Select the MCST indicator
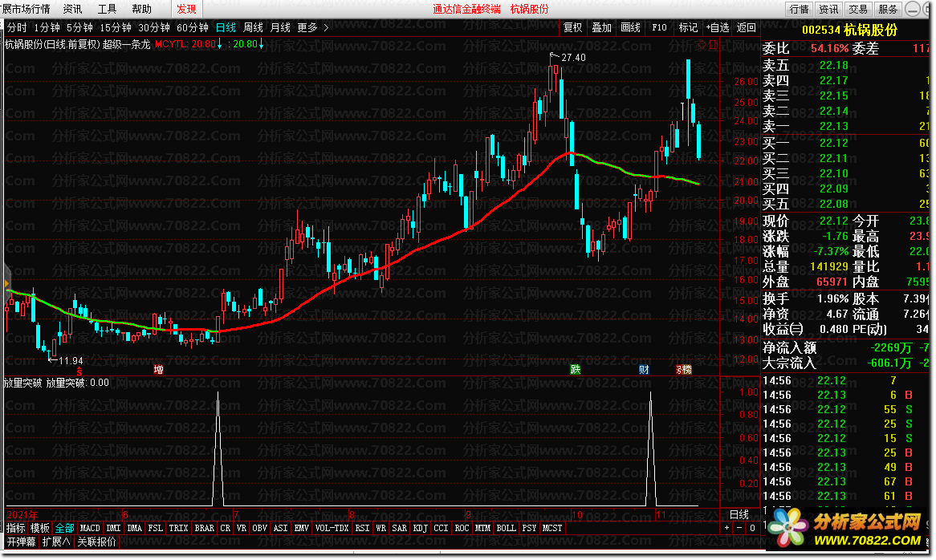This screenshot has height=560, width=936. pyautogui.click(x=552, y=528)
